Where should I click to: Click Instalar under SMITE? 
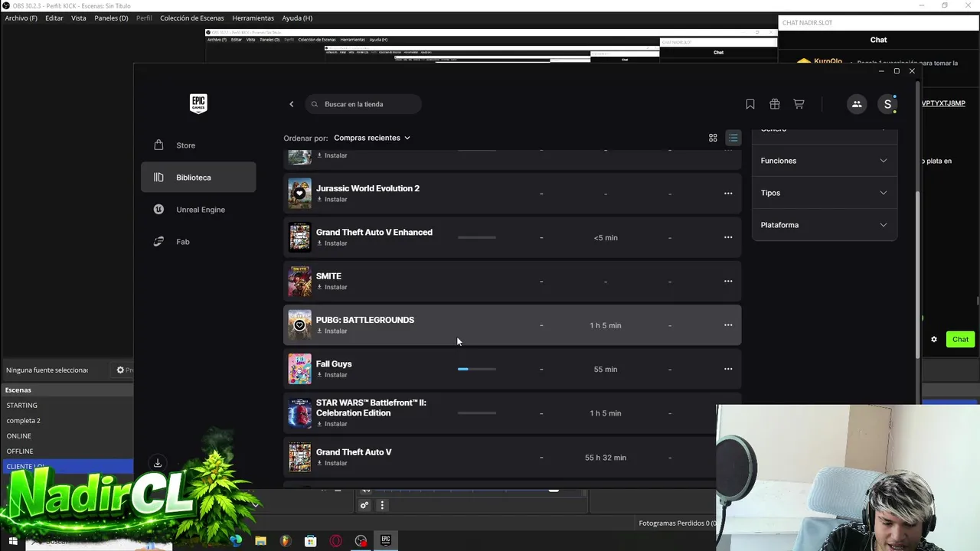click(x=332, y=287)
